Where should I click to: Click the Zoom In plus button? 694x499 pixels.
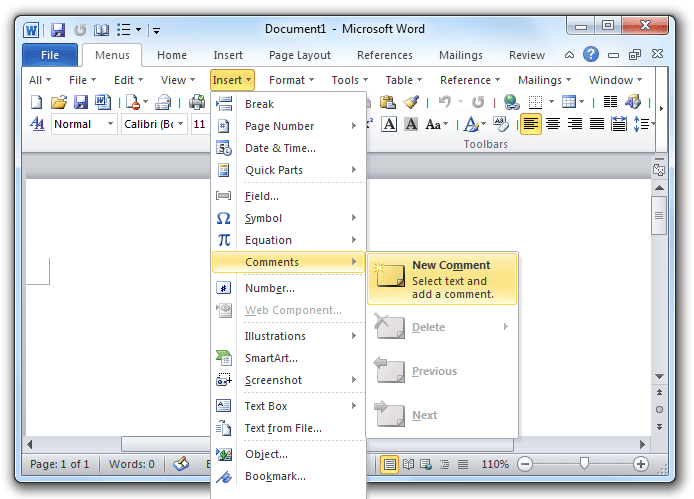click(x=641, y=464)
